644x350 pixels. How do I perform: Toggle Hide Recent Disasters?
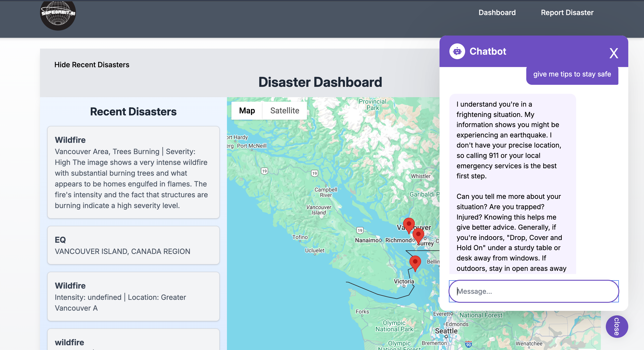(92, 65)
